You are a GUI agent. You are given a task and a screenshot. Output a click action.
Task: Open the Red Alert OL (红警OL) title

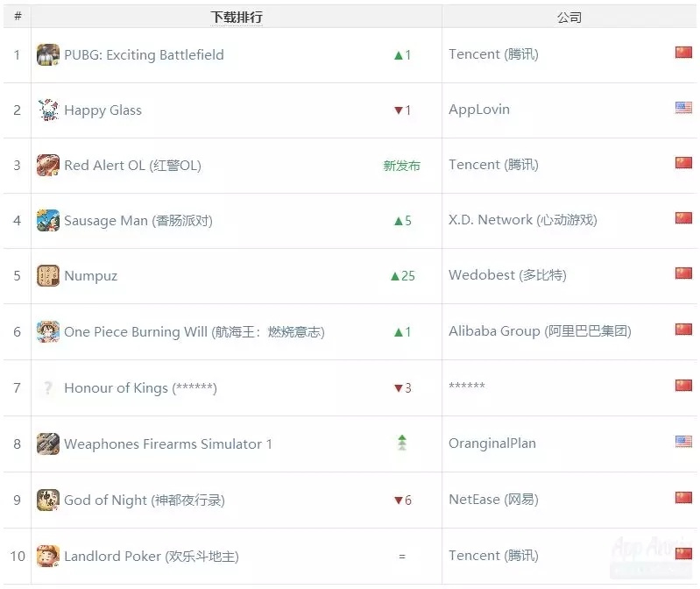point(132,166)
